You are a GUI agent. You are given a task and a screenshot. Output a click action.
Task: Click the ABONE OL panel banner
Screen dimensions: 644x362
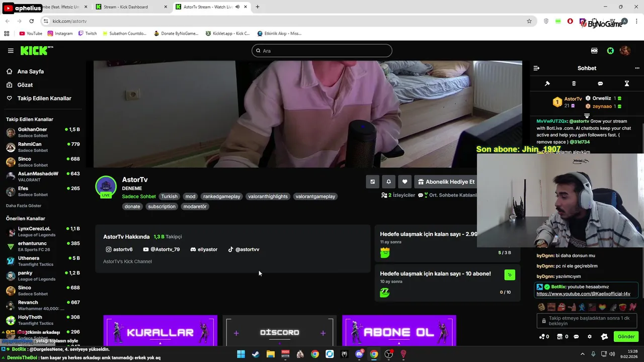[x=399, y=330]
